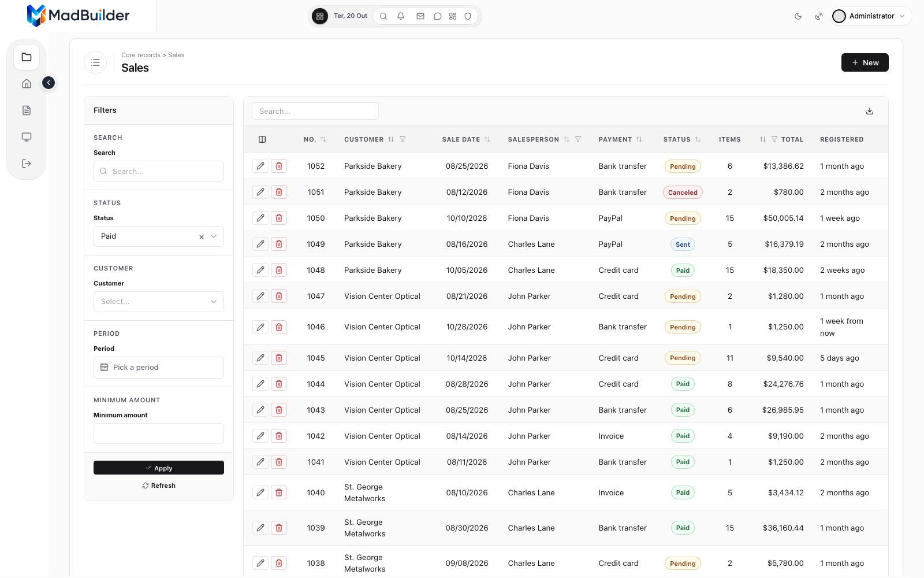Expand the Administrator user menu

pos(871,16)
